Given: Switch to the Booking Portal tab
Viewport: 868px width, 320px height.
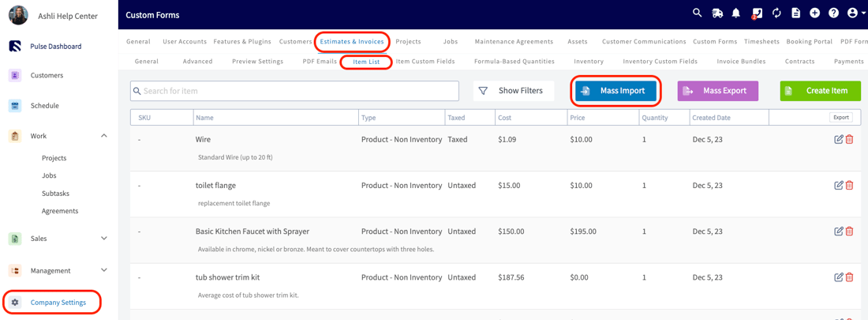Looking at the screenshot, I should point(810,42).
